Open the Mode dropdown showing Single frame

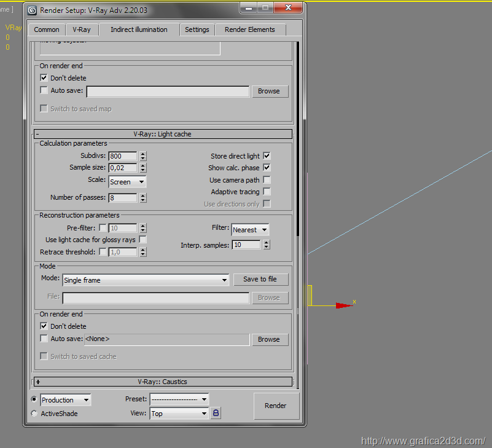[146, 280]
